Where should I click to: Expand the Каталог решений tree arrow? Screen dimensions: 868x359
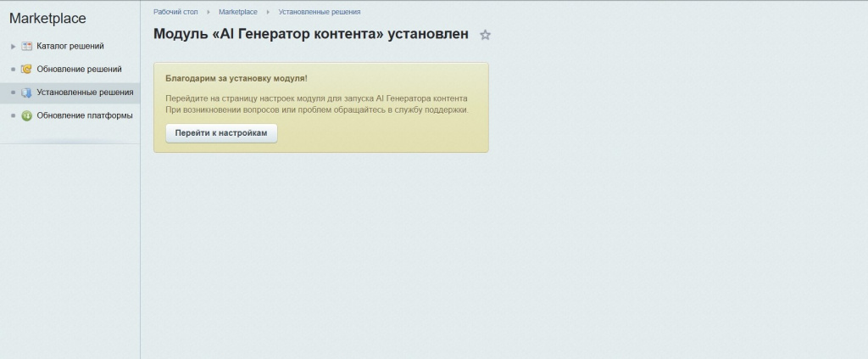14,47
